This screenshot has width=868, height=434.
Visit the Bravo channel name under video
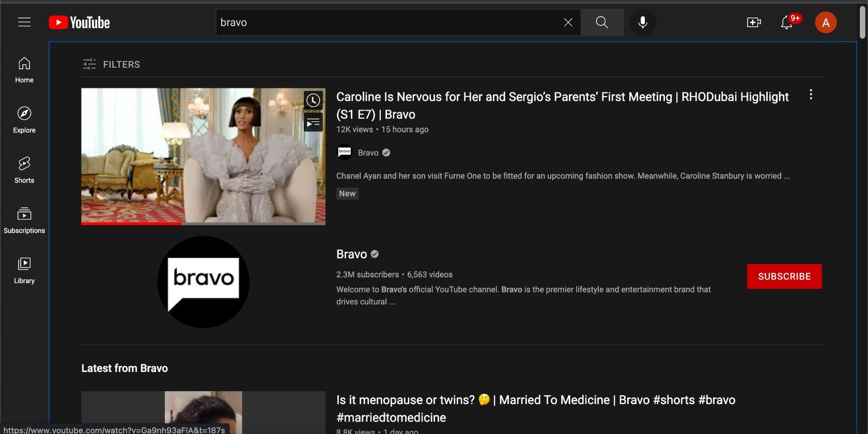(x=368, y=152)
